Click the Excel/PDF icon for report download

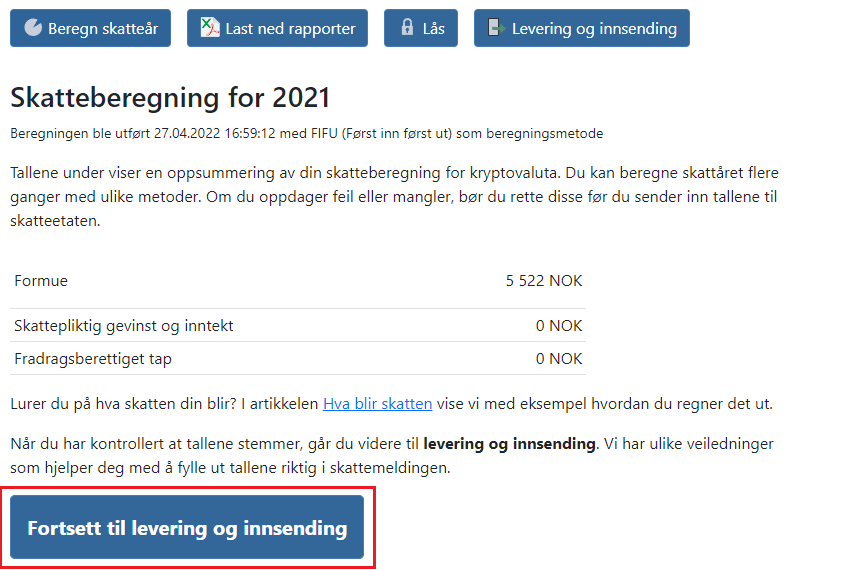[210, 28]
